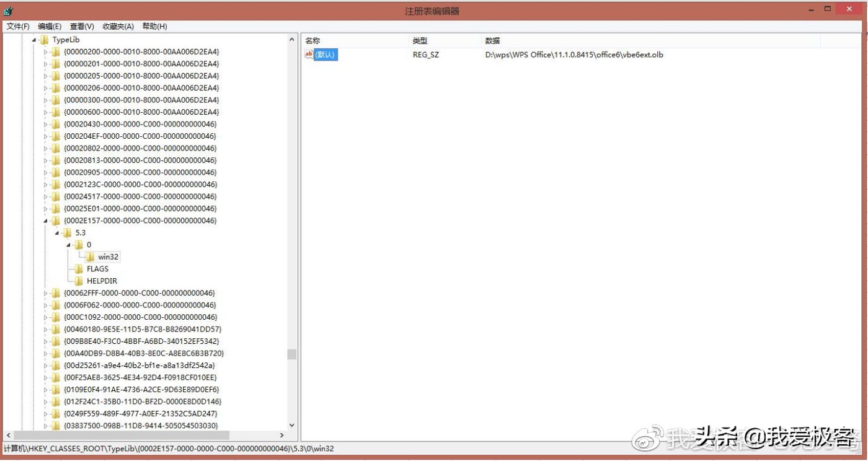Expand key {00020813-0000-0000-C000-000000000046}
Viewport: 868px width, 461px height.
point(45,160)
